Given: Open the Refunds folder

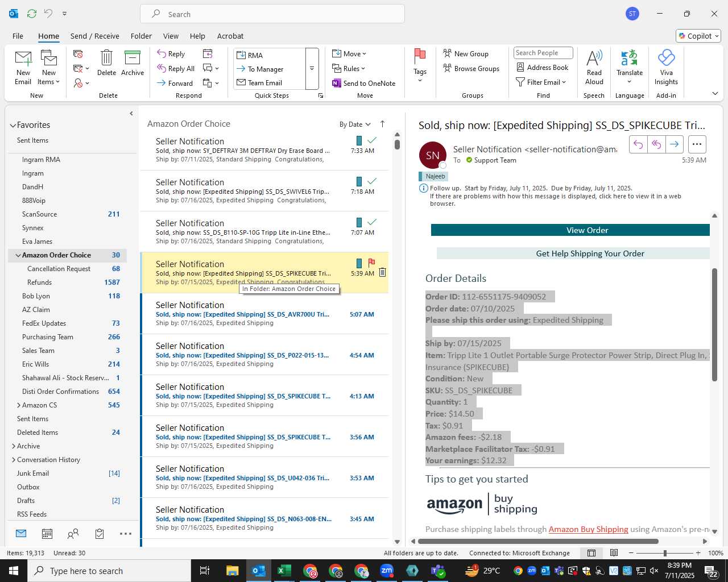Looking at the screenshot, I should click(67, 282).
